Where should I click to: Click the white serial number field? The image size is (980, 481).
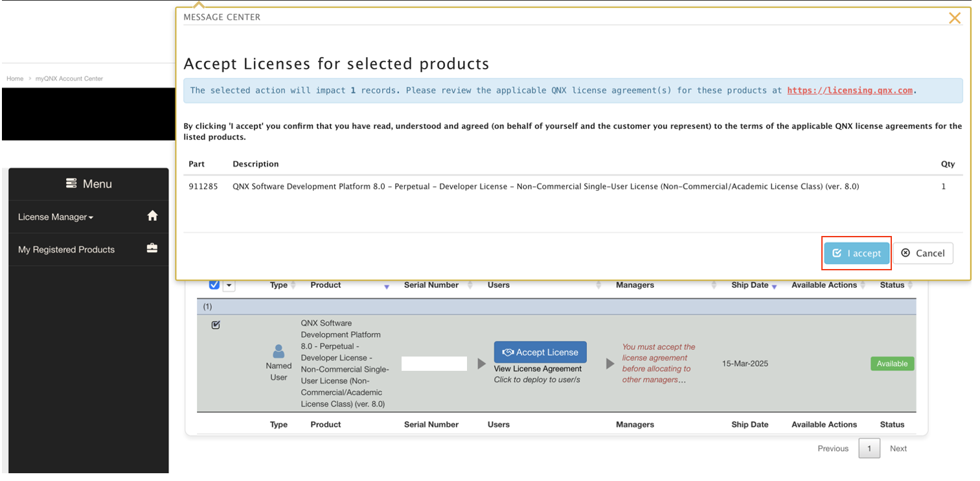[x=434, y=364]
